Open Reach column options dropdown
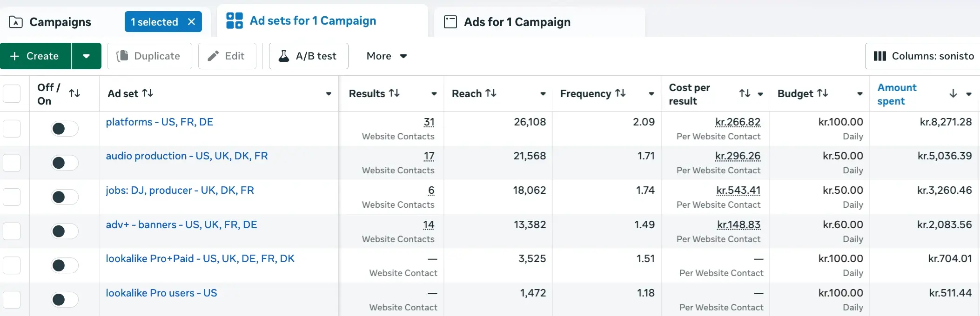 pos(543,94)
